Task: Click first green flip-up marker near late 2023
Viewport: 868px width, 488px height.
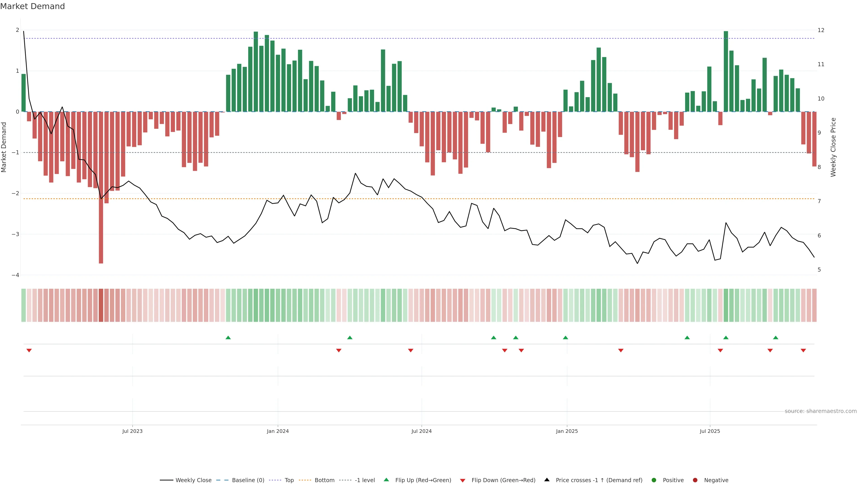Action: click(228, 338)
